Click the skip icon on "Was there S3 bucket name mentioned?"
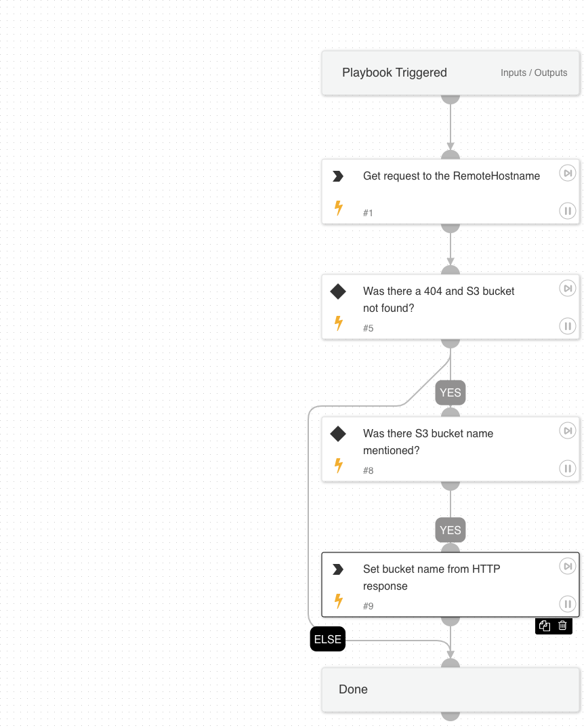 point(568,430)
